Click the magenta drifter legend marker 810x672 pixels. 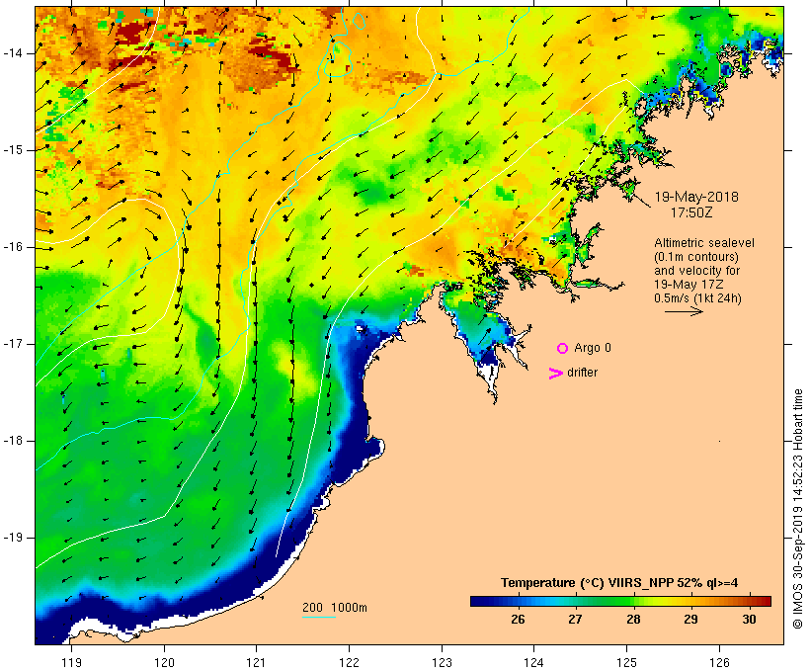pyautogui.click(x=555, y=374)
